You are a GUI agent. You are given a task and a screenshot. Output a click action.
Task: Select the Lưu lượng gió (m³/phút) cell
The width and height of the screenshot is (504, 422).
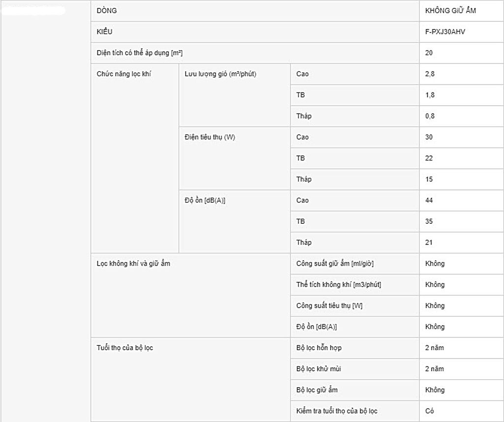coord(235,95)
